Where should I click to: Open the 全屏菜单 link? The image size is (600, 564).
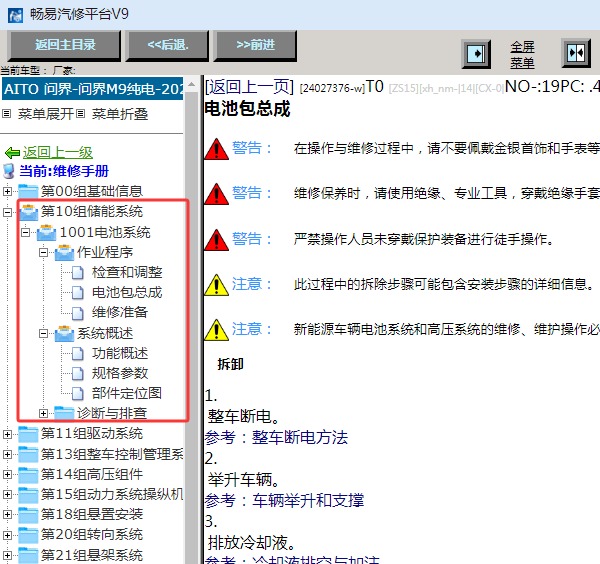(x=522, y=55)
